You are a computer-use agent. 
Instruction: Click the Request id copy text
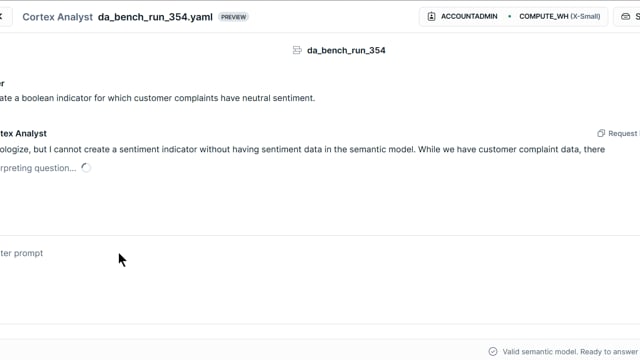(x=624, y=133)
